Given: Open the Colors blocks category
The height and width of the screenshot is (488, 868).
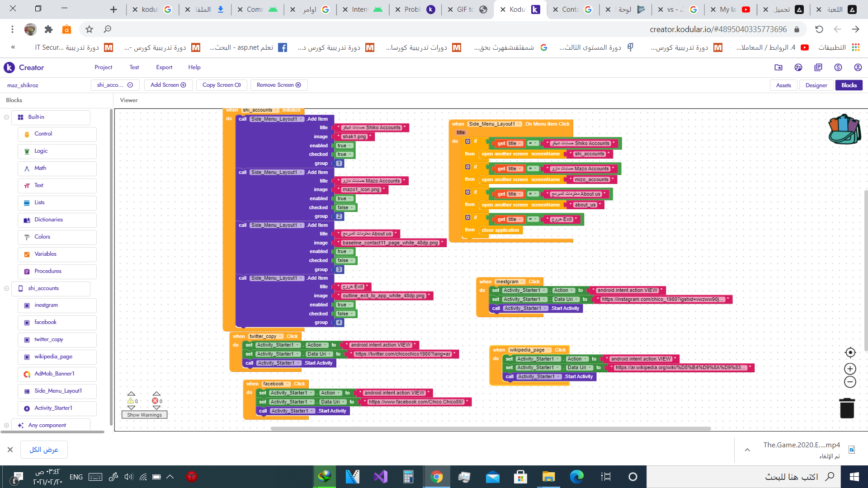Looking at the screenshot, I should [x=42, y=237].
